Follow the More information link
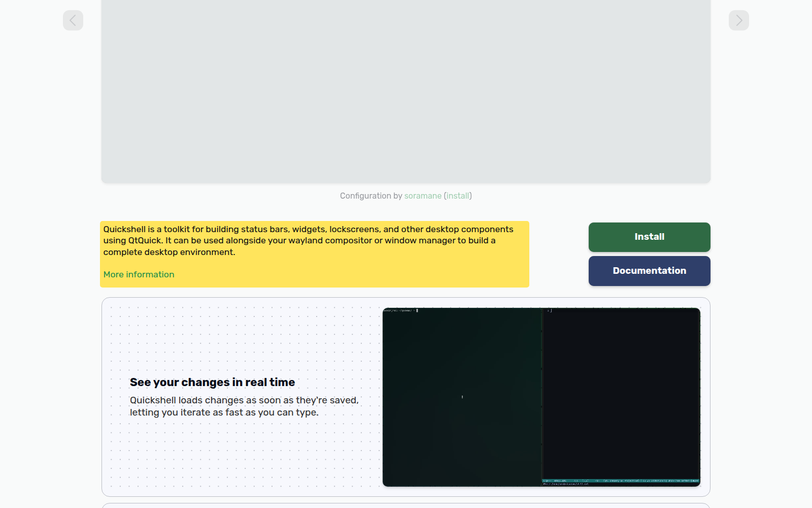Image resolution: width=812 pixels, height=508 pixels. click(139, 274)
